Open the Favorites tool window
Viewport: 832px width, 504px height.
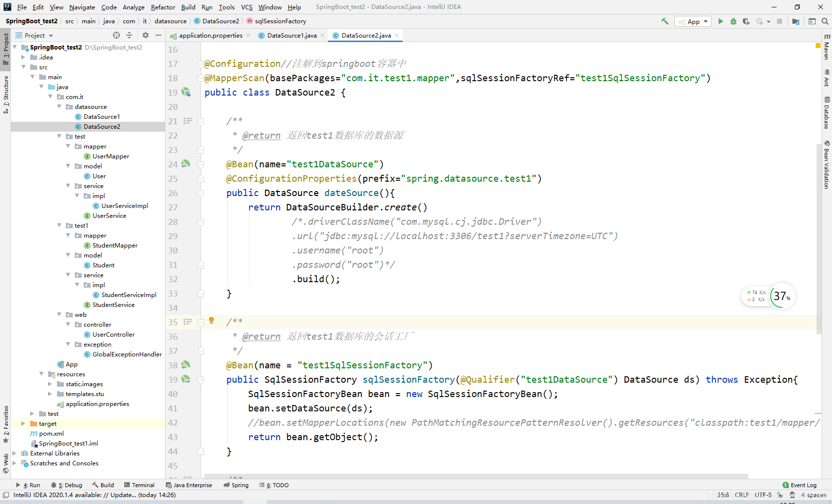click(x=5, y=425)
